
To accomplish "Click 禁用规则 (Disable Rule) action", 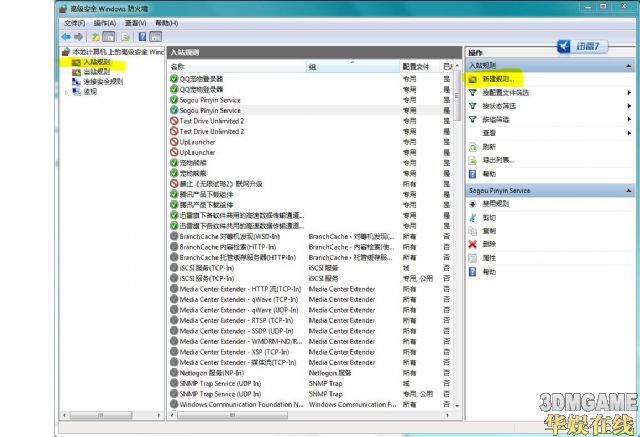I will (495, 204).
